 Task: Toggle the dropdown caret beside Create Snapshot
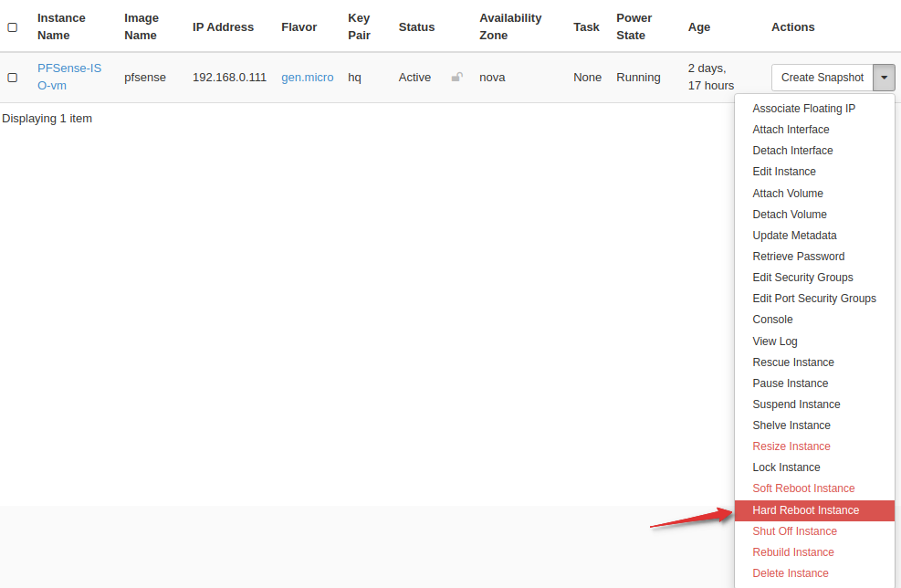[x=884, y=78]
